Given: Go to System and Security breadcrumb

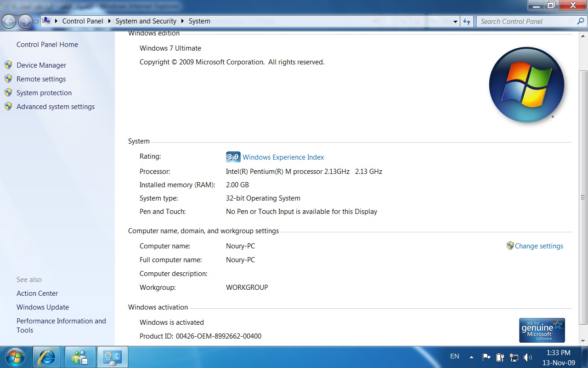Looking at the screenshot, I should 146,21.
